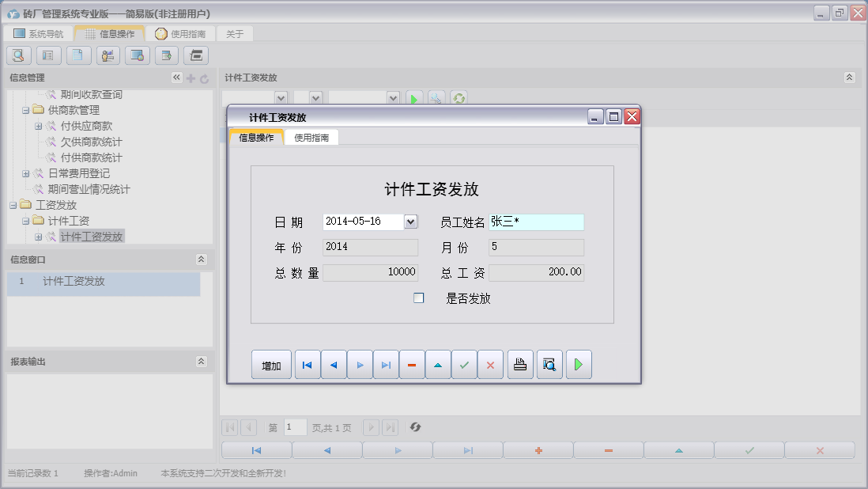This screenshot has height=489, width=868.
Task: Click the refresh icon near page navigation
Action: pyautogui.click(x=416, y=427)
